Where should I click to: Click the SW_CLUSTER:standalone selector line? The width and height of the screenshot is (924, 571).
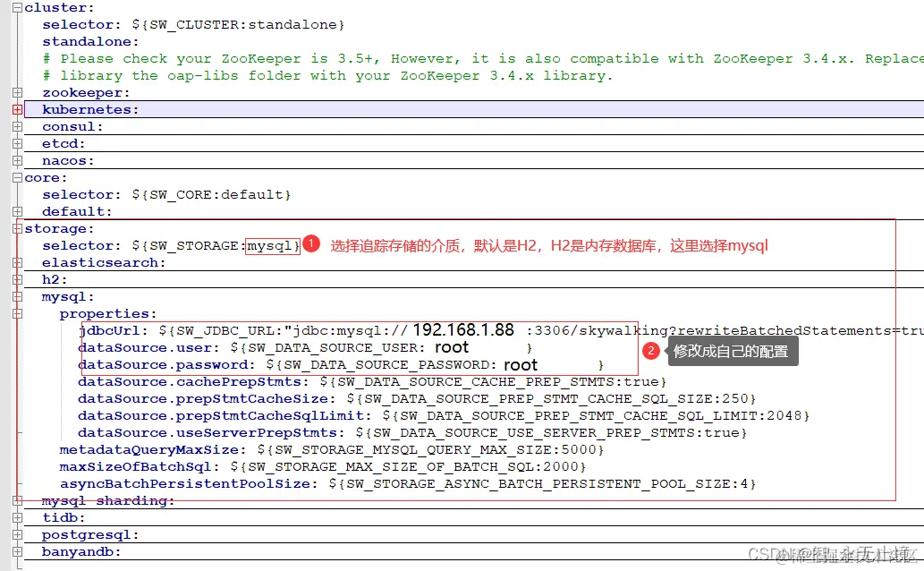coord(193,25)
